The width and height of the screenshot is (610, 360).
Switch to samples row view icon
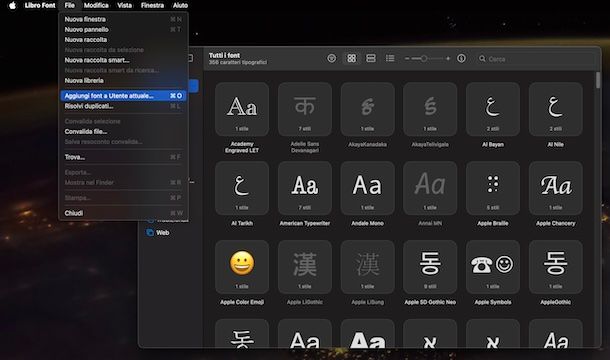[x=371, y=58]
